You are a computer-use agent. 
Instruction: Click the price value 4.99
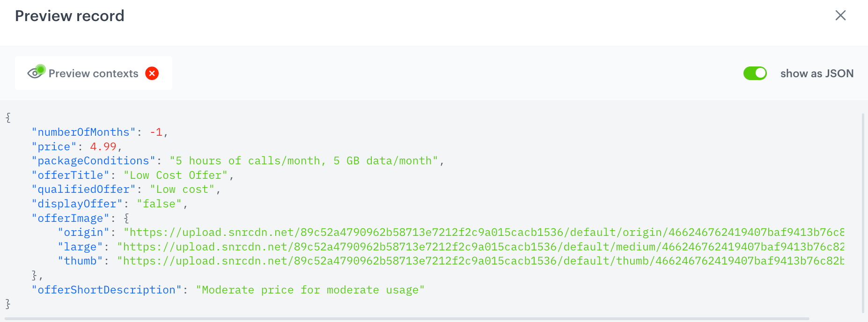coord(103,146)
